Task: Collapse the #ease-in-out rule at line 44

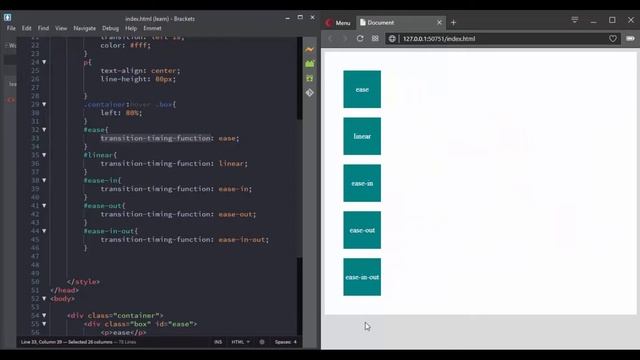Action: point(44,231)
